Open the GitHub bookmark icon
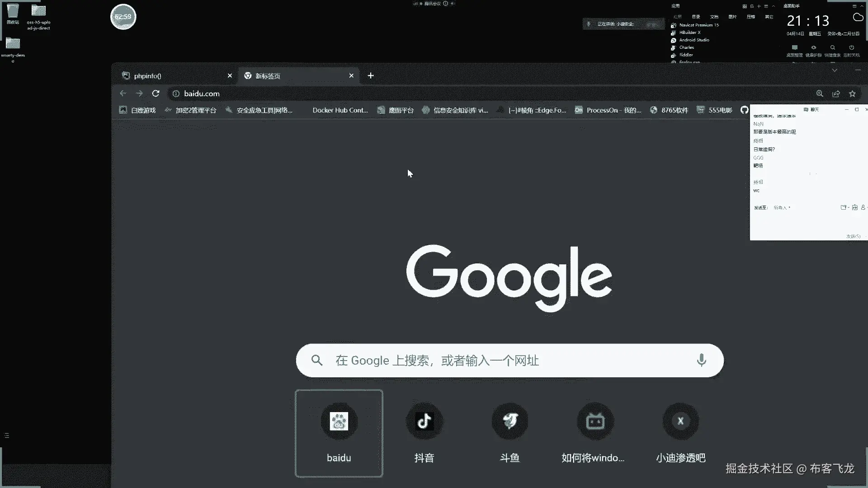Viewport: 868px width, 488px height. coord(744,110)
